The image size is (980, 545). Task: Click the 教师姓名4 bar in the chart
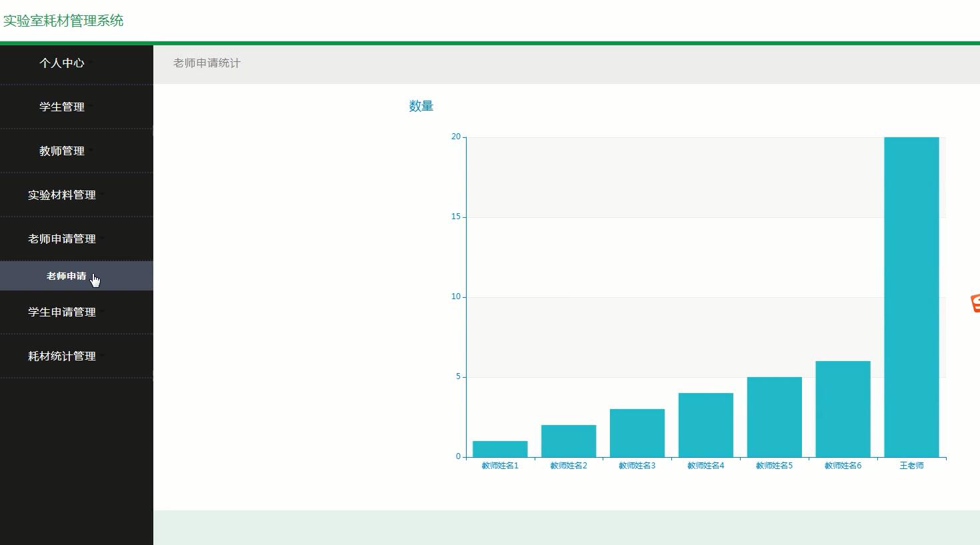[x=706, y=425]
